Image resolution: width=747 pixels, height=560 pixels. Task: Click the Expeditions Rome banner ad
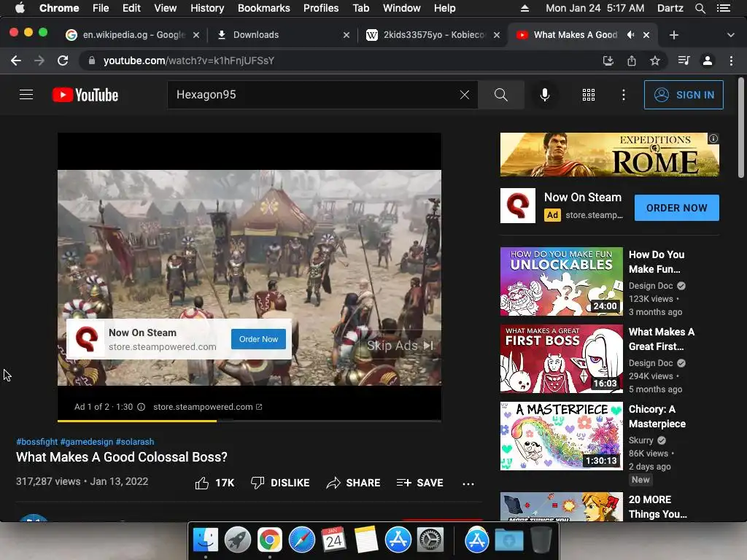coord(609,155)
